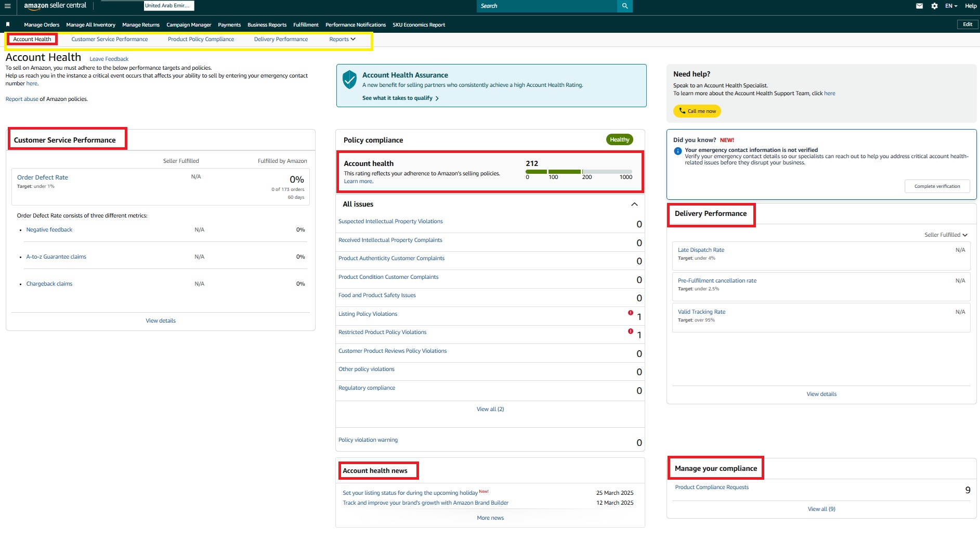980x538 pixels.
Task: Click View details under Customer Service Performance
Action: coord(161,321)
